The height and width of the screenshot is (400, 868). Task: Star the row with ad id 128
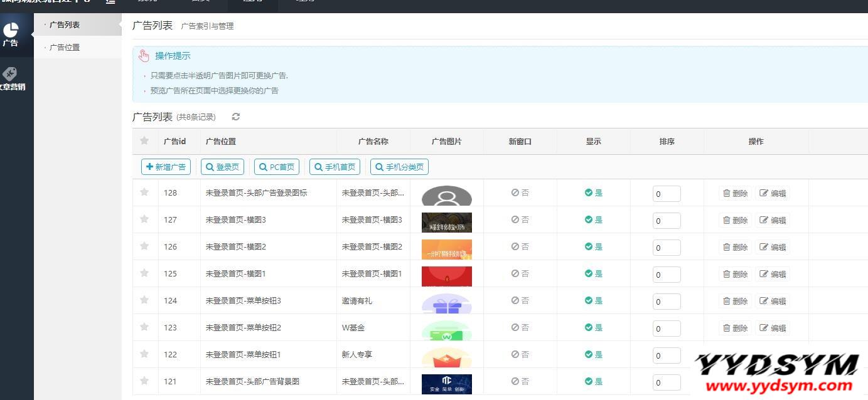tap(144, 192)
